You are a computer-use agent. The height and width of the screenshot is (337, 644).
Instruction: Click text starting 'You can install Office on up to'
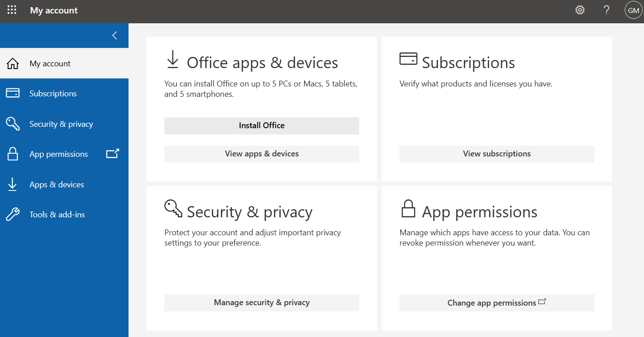pos(261,89)
